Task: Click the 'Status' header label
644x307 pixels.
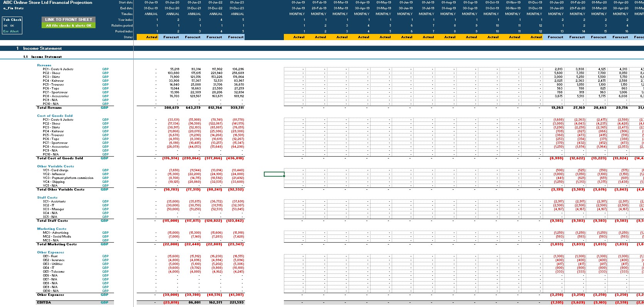Action: (128, 37)
